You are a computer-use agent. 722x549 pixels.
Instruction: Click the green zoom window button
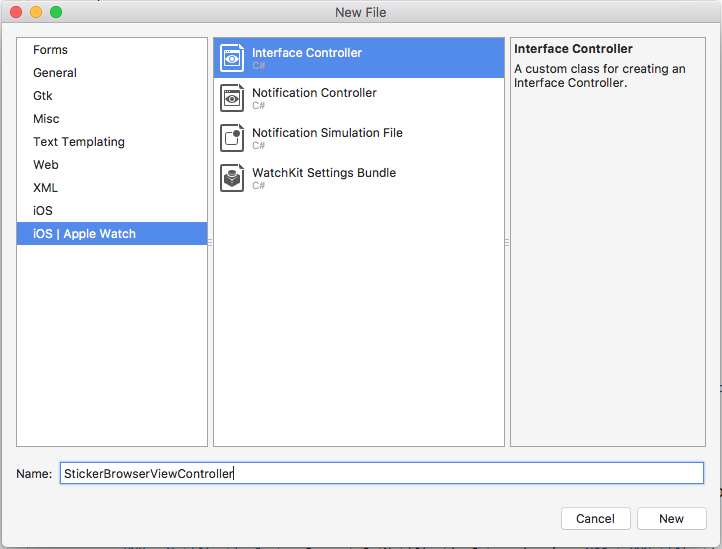[56, 12]
